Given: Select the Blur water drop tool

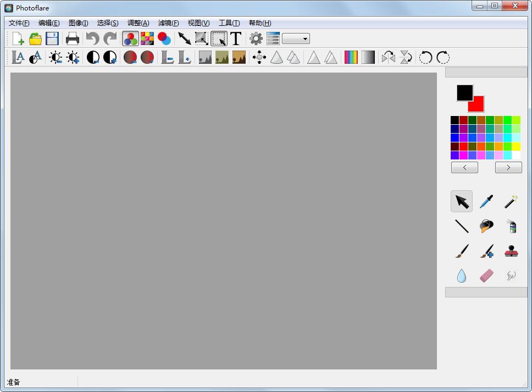Looking at the screenshot, I should (x=461, y=275).
